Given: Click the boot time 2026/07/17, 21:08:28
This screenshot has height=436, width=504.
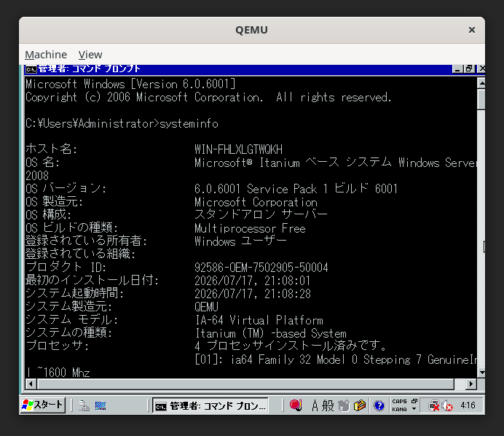Looking at the screenshot, I should tap(252, 294).
